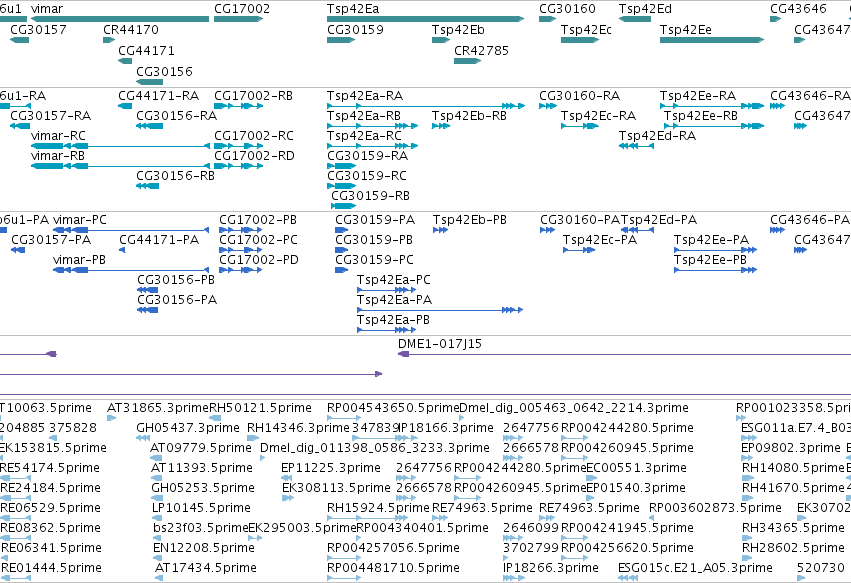
Task: Click the vimar-RB transcript
Action: coord(120,166)
